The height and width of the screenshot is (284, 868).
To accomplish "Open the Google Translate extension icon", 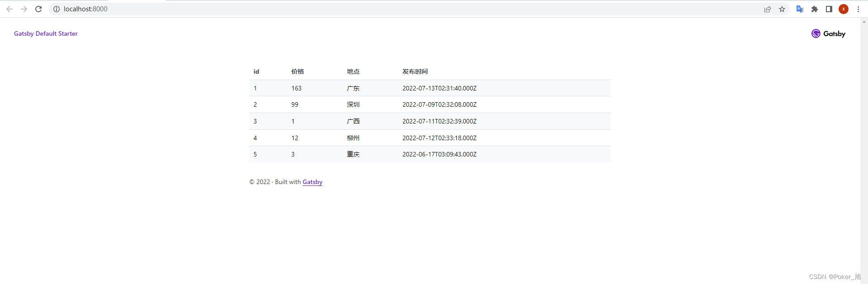I will (800, 9).
